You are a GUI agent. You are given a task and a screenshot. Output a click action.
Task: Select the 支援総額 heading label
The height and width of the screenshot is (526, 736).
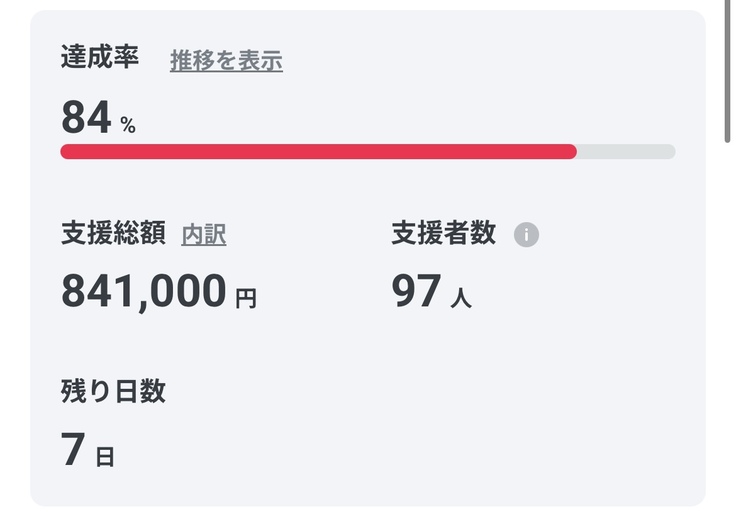(113, 234)
